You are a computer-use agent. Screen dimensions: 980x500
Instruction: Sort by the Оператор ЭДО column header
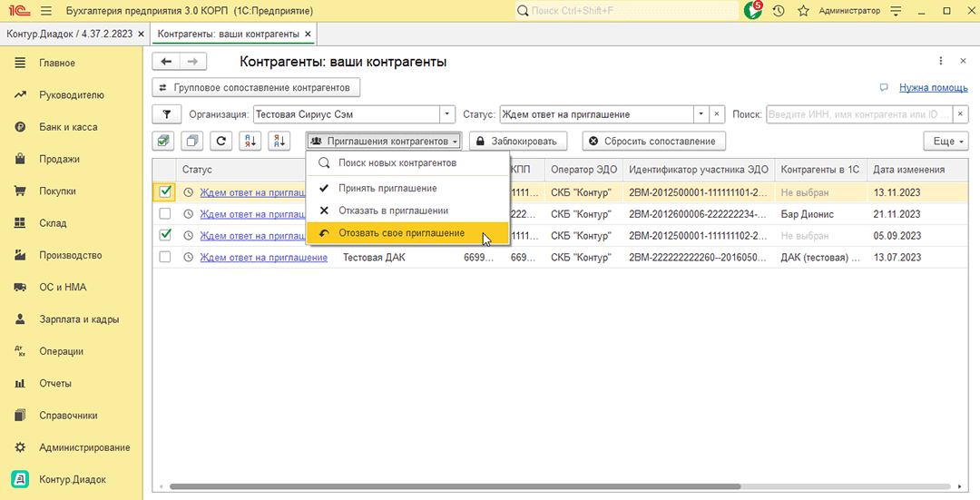pyautogui.click(x=583, y=170)
